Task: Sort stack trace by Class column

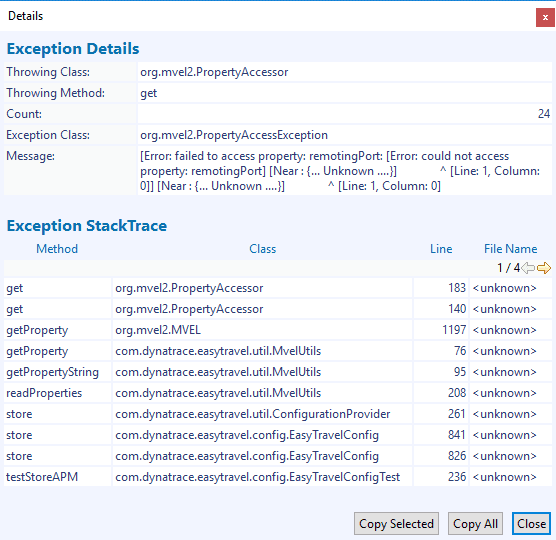Action: pyautogui.click(x=262, y=249)
